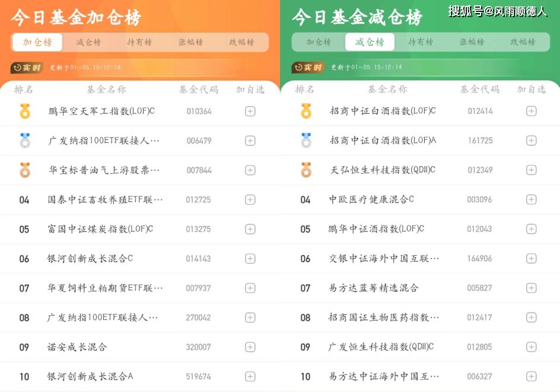The image size is (560, 392).
Task: Click plus icon for fund 012805
Action: pyautogui.click(x=531, y=347)
